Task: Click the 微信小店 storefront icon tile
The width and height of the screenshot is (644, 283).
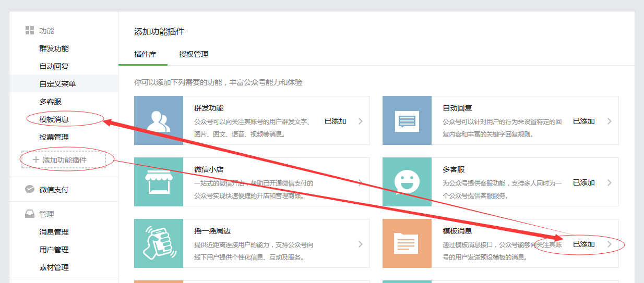Action: click(x=159, y=182)
